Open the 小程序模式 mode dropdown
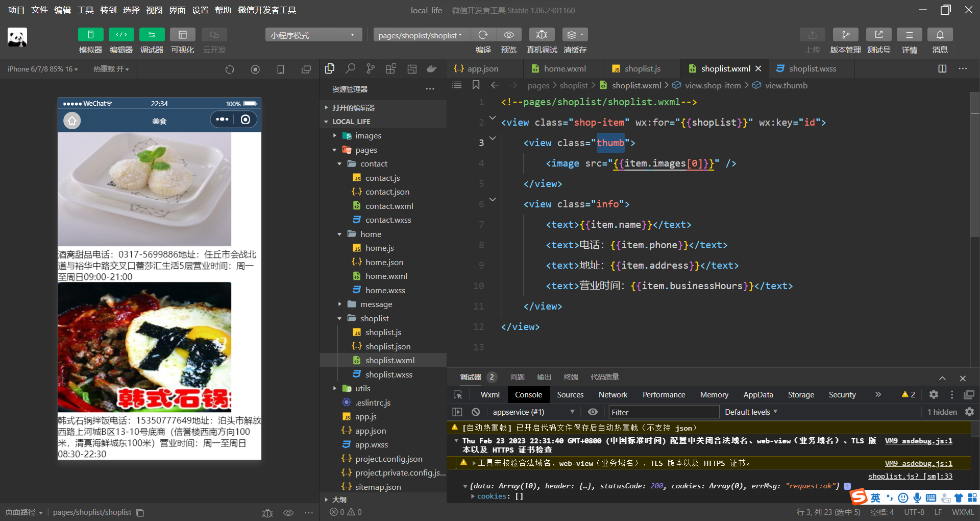 pos(313,35)
